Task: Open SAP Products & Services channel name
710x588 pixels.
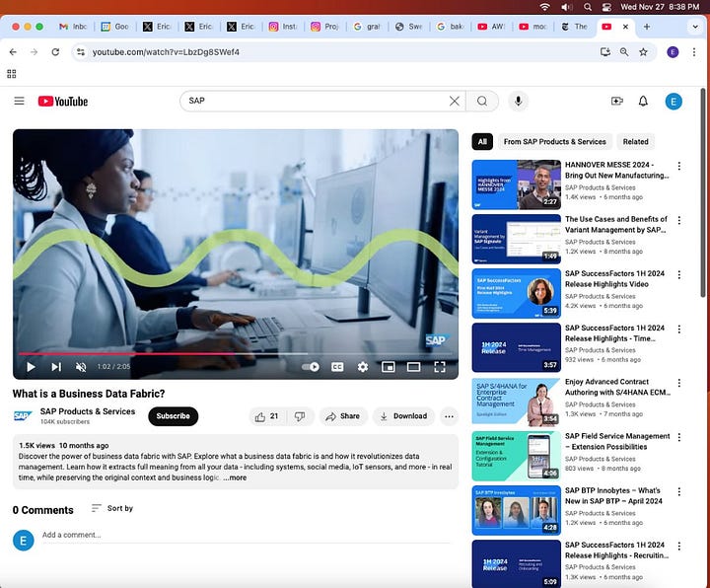Action: 88,411
